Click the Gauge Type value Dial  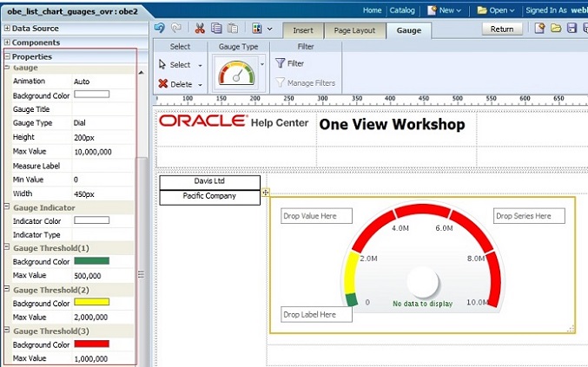coord(80,123)
